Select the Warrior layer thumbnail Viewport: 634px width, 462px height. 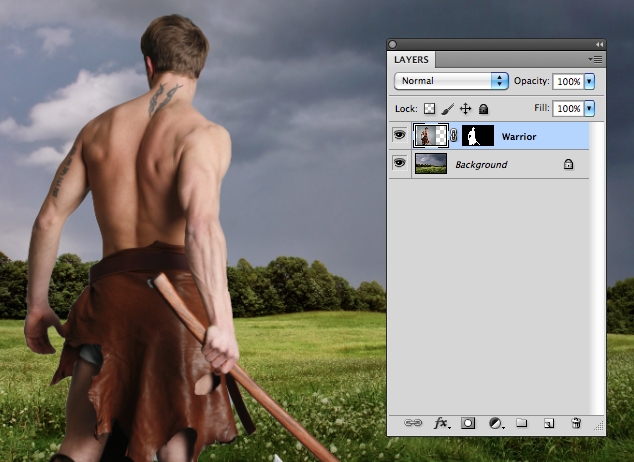pyautogui.click(x=431, y=136)
